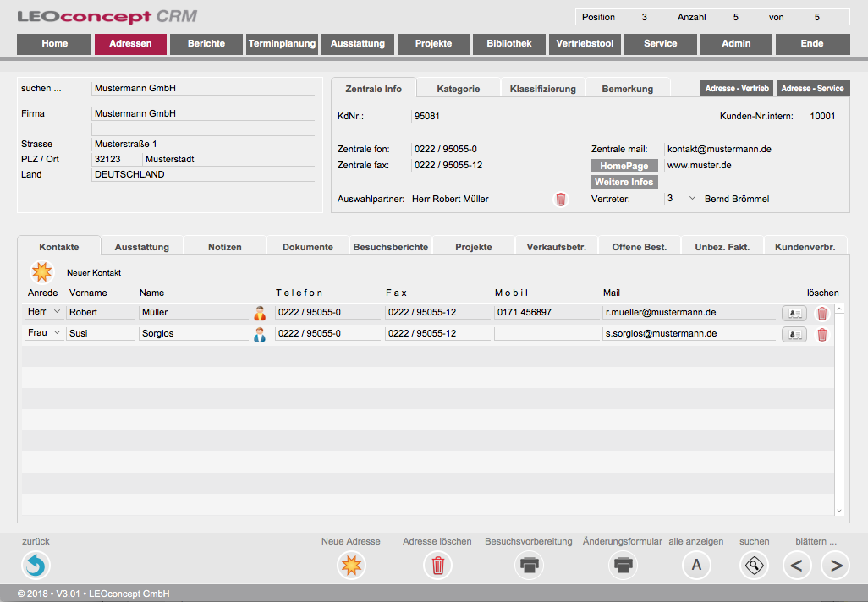
Task: Go to the next record arrow
Action: click(836, 565)
